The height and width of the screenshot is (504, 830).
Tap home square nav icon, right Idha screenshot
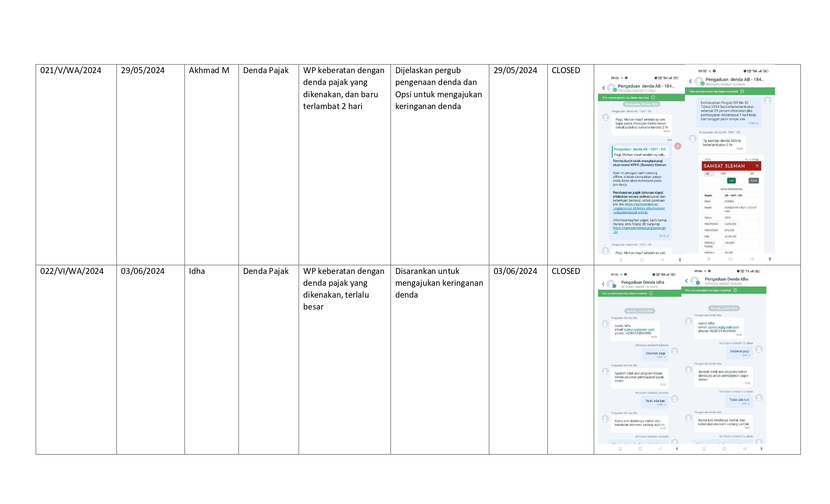tap(724, 449)
